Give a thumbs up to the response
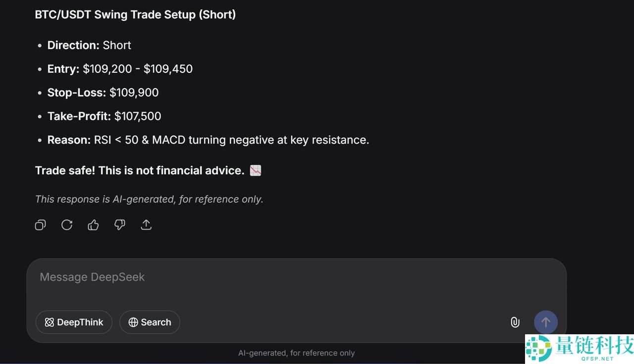The width and height of the screenshot is (634, 364). point(93,225)
